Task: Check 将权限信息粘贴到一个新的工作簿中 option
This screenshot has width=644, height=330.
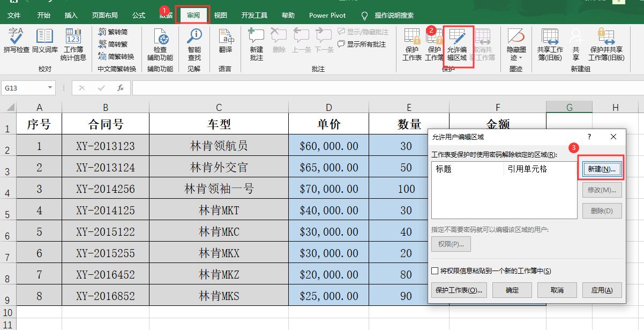Action: 434,271
